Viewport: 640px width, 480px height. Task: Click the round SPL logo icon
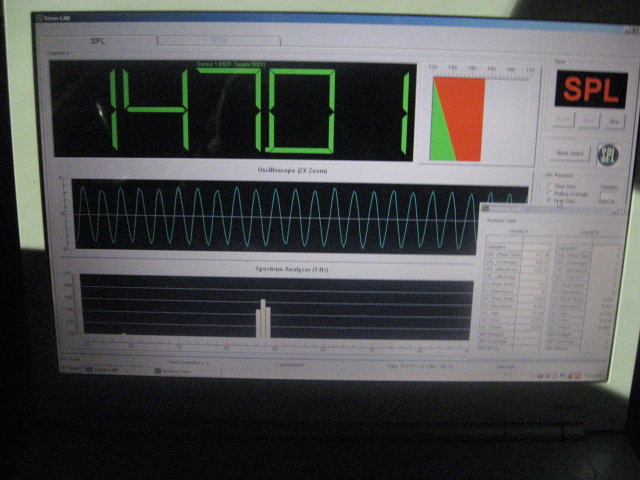click(608, 154)
